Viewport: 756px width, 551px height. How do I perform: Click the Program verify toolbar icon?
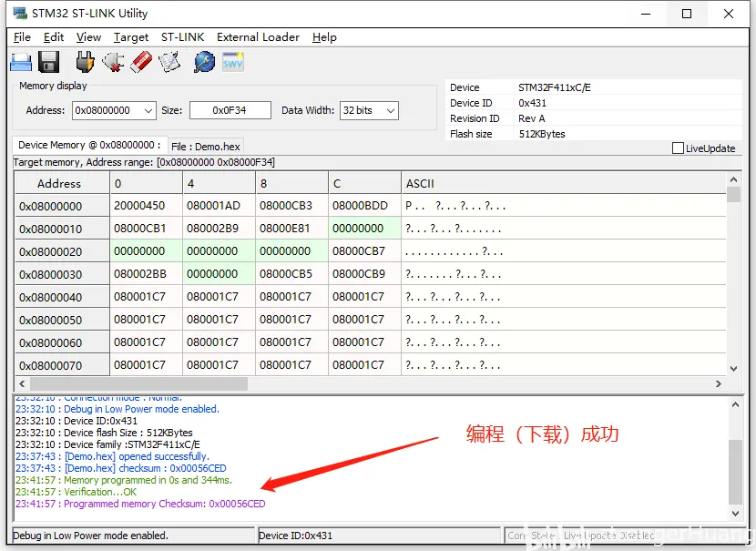(169, 62)
